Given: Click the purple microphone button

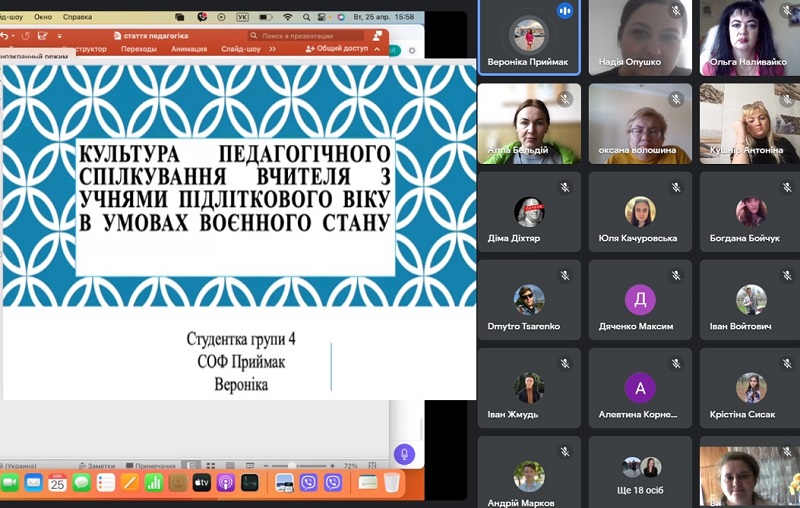Looking at the screenshot, I should click(404, 454).
